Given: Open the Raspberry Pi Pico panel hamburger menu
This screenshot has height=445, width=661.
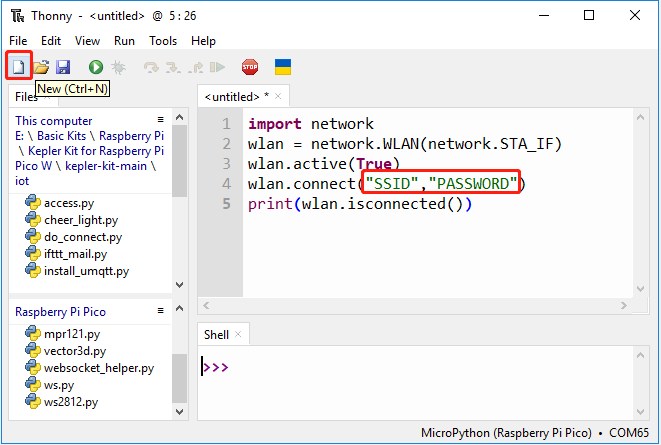Looking at the screenshot, I should pos(161,311).
